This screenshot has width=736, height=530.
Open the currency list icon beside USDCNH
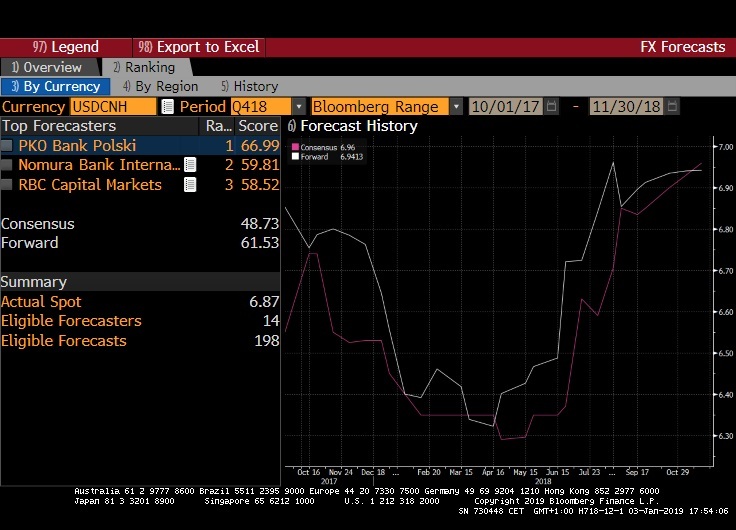tap(168, 106)
